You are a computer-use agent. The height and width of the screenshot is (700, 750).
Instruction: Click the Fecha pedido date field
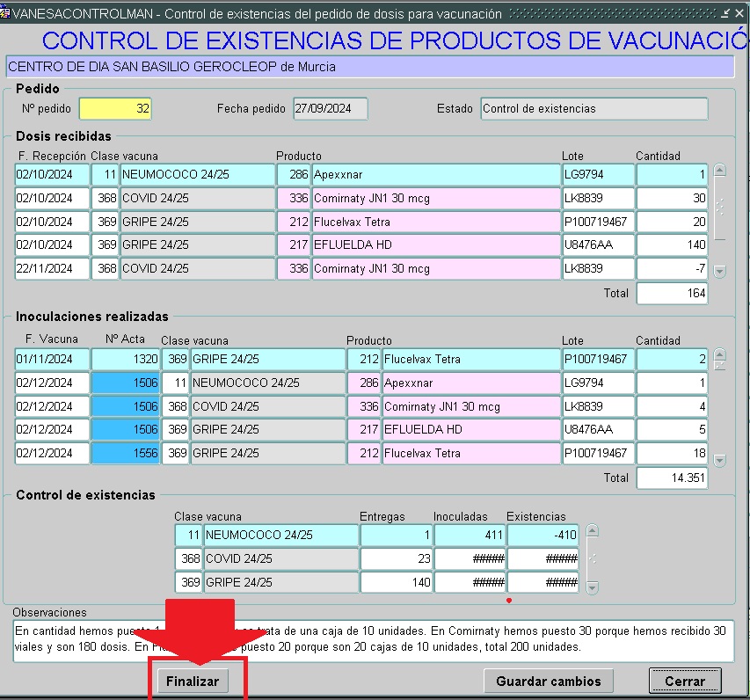330,109
